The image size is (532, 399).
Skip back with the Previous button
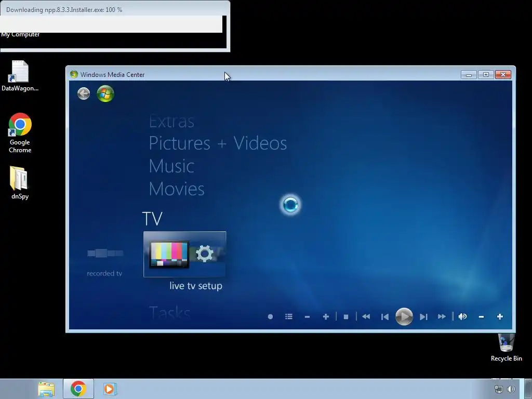[384, 316]
